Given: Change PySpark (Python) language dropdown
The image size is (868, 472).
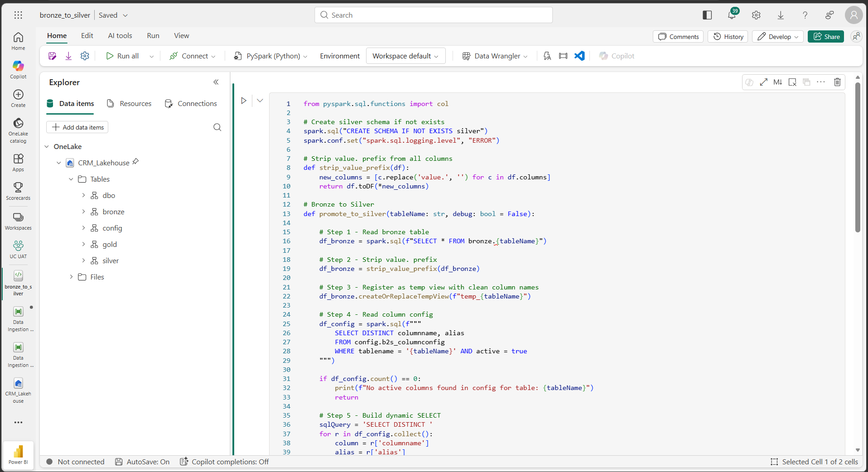Looking at the screenshot, I should pos(270,56).
